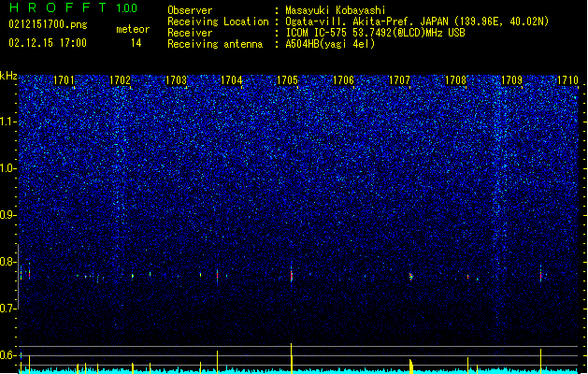Click the 1701 time marker
Image resolution: width=588 pixels, height=374 pixels.
pos(64,80)
